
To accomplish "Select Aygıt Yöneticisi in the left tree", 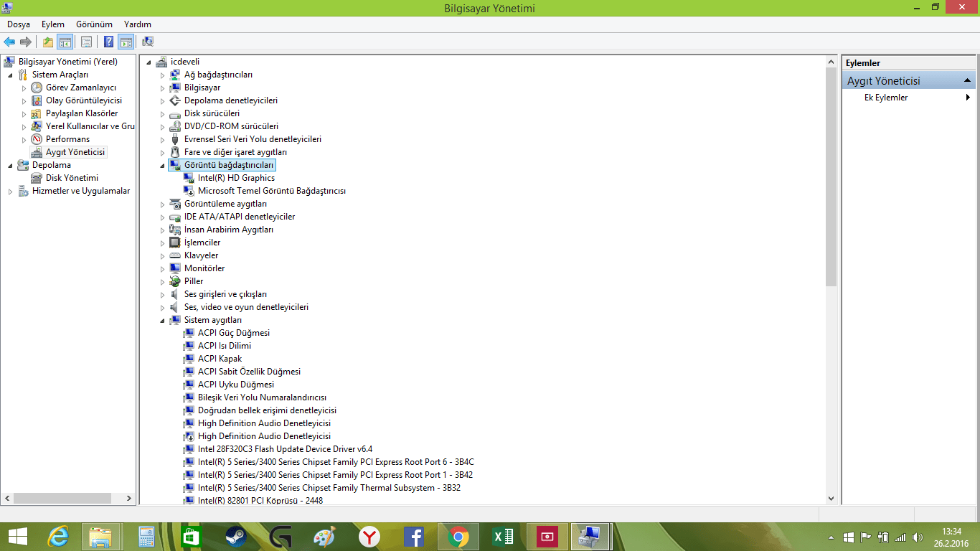I will [75, 152].
